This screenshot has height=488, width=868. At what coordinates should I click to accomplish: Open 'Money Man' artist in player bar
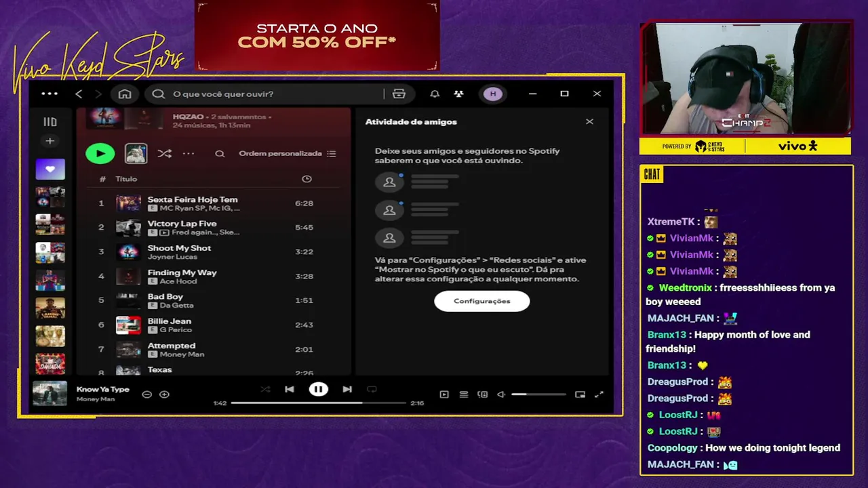96,399
